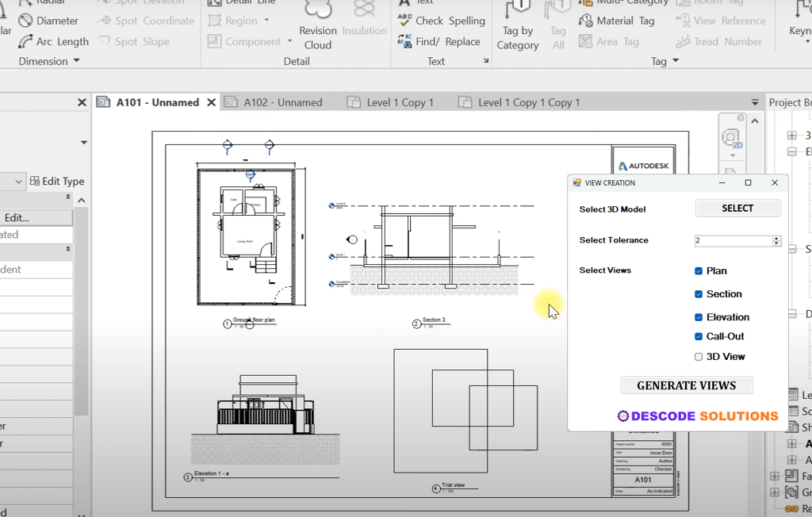The image size is (812, 517).
Task: Click SELECT button for 3D Model
Action: coord(737,209)
